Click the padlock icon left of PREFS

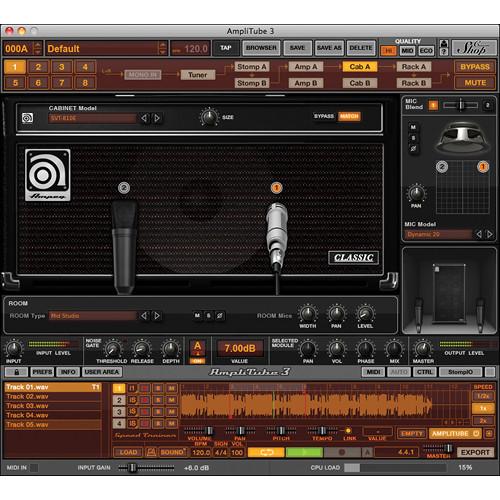click(x=16, y=372)
